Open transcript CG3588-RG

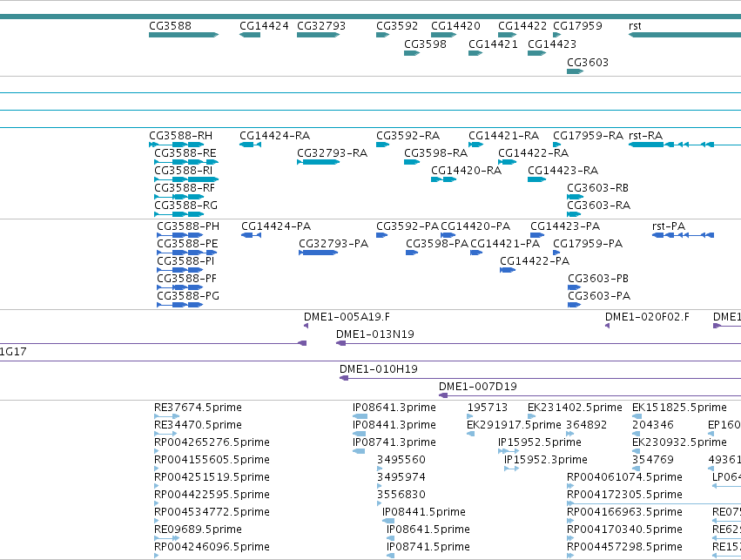[185, 206]
